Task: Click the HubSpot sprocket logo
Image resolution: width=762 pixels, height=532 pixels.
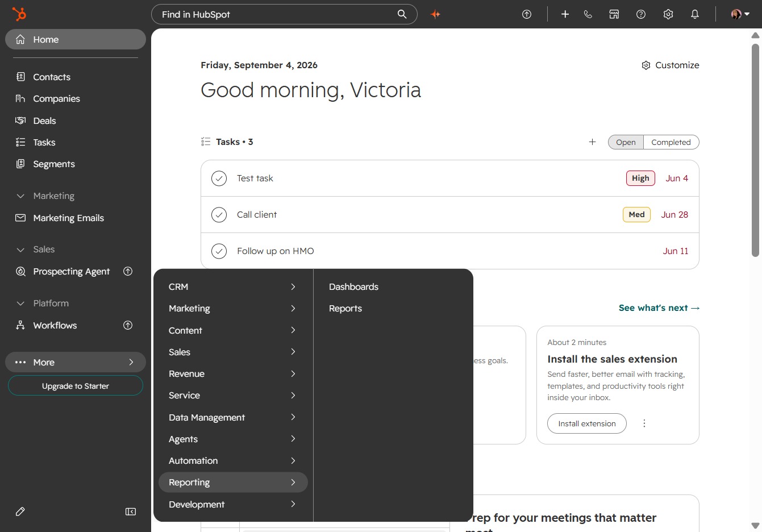Action: coord(19,14)
